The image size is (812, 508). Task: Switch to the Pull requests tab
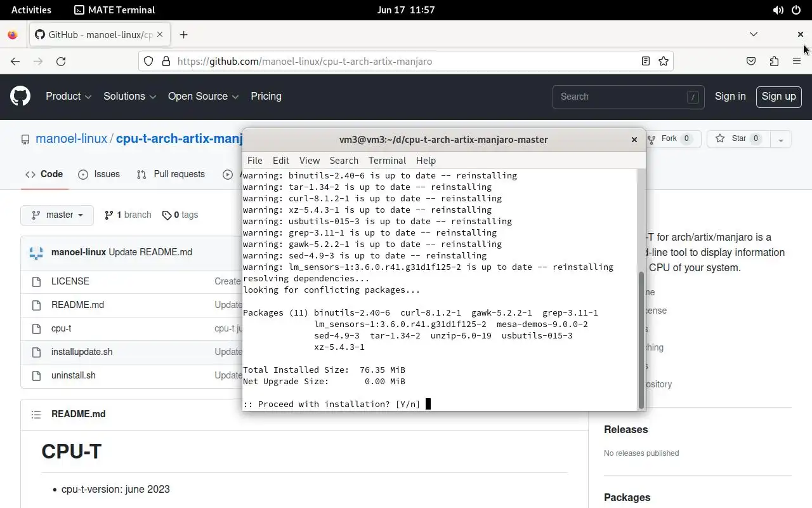point(171,175)
